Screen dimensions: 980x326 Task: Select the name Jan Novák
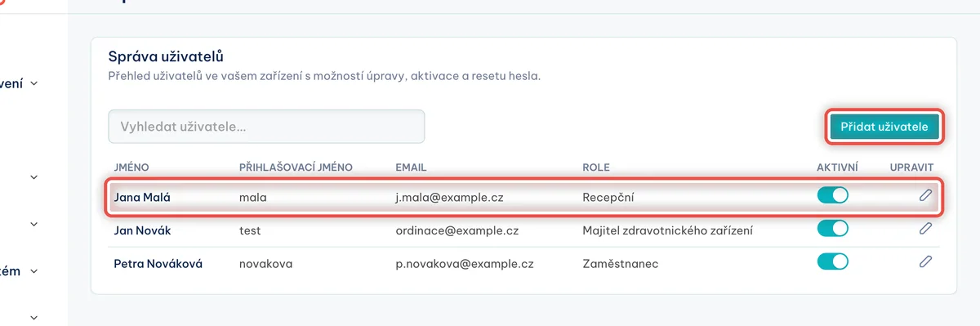click(142, 230)
